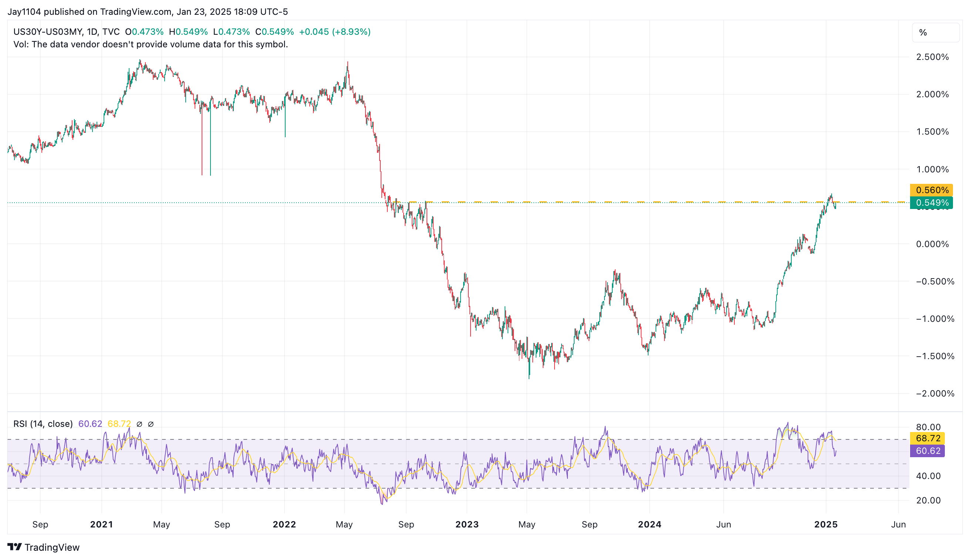Click the yellow 0.560% price label
The height and width of the screenshot is (560, 970).
pyautogui.click(x=931, y=190)
